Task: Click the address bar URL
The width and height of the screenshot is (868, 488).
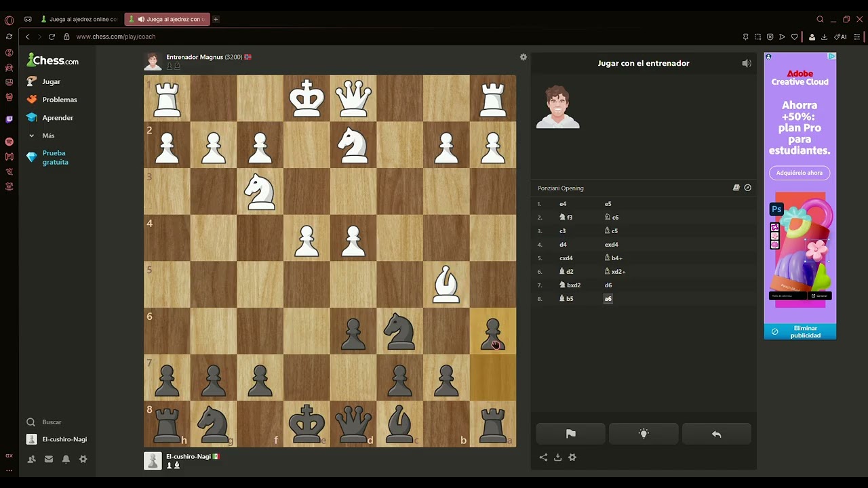Action: tap(116, 37)
